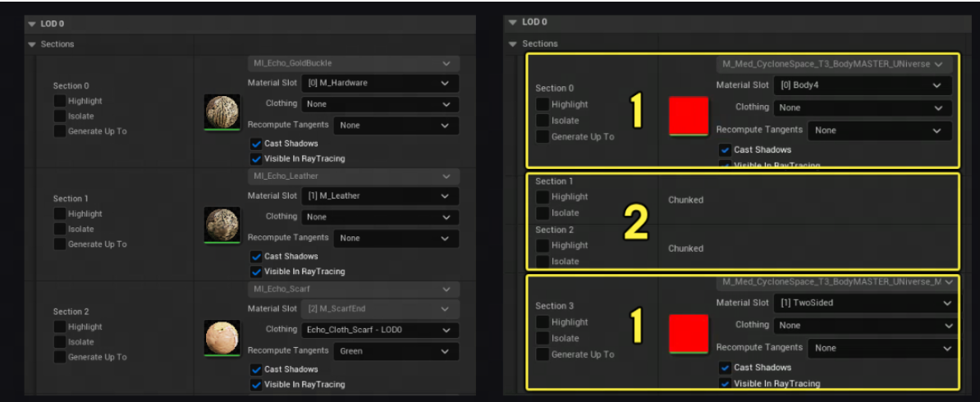Open the [1] M_Leather Material Slot dropdown
Viewport: 980px width, 402px height.
380,196
